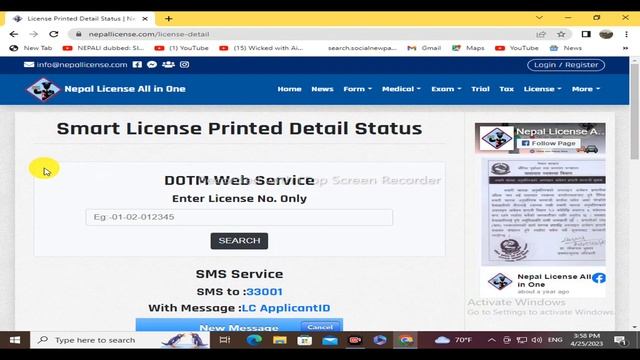Click the tab search chevron in the title bar
Viewport: 640px width, 360px height.
(x=539, y=18)
